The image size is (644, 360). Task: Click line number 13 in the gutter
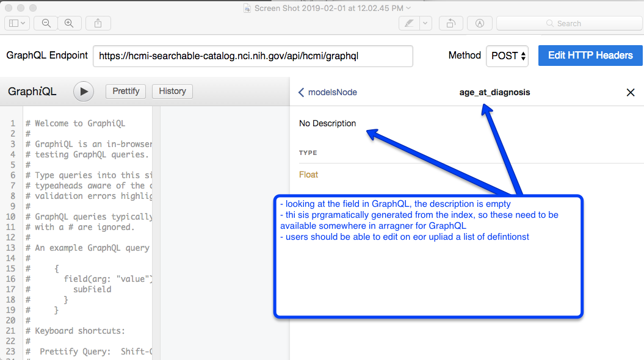point(10,248)
